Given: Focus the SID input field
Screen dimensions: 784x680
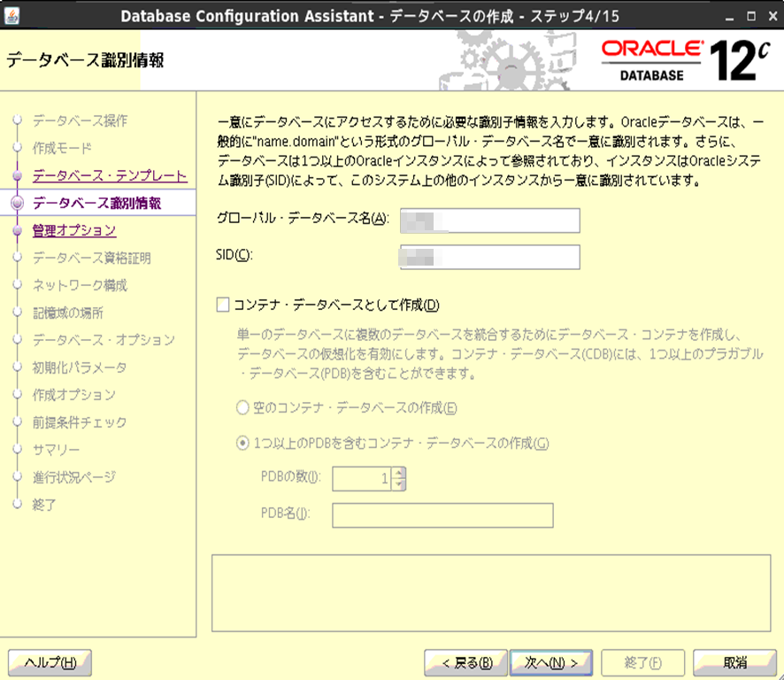Looking at the screenshot, I should click(x=490, y=257).
